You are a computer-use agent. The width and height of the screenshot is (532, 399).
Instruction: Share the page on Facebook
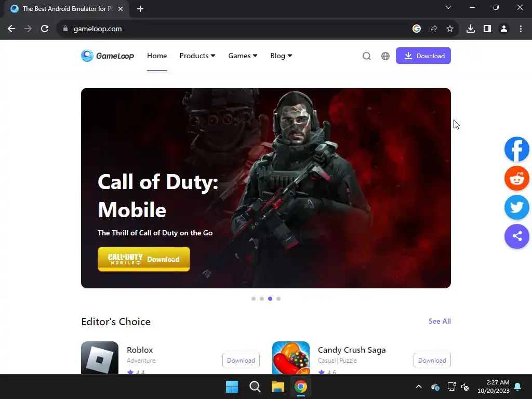click(517, 149)
